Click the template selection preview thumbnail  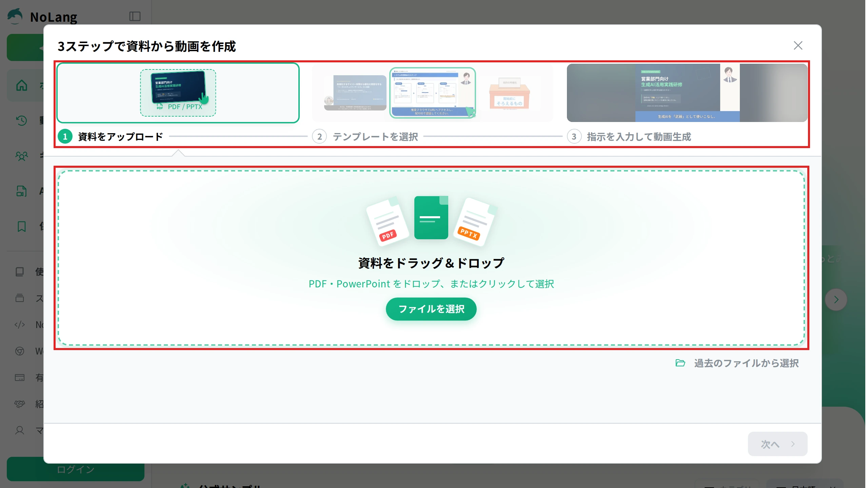(x=432, y=93)
